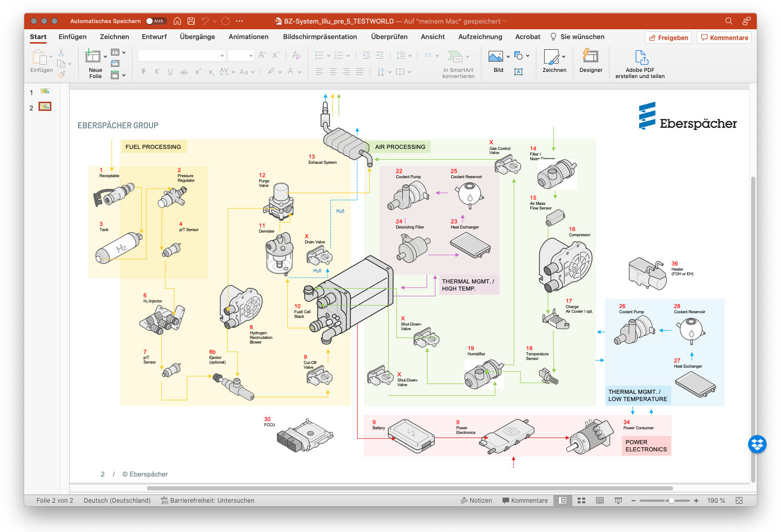The height and width of the screenshot is (532, 781).
Task: Click Barrierefreiheit: Untersuchen in status bar
Action: 208,501
